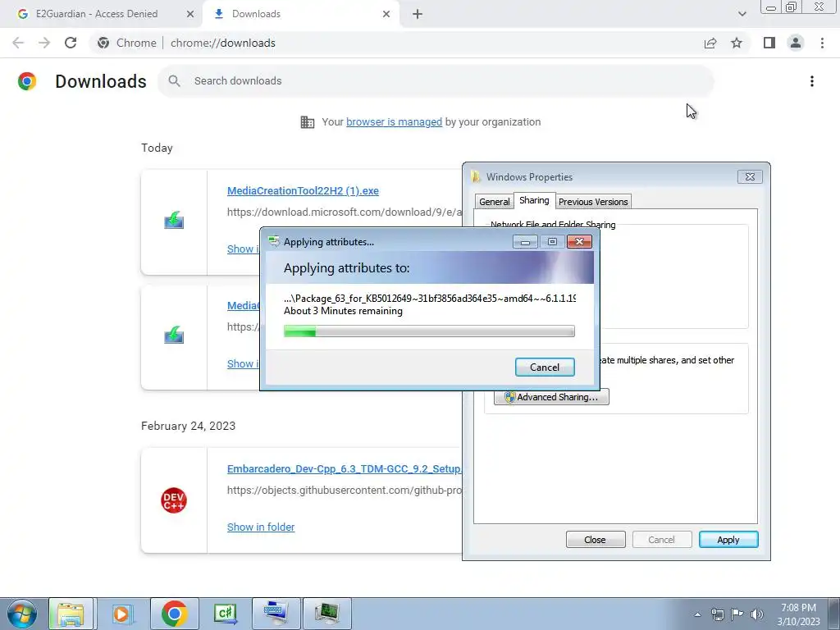Screen dimensions: 840x630
Task: Click the Chrome logo beside Downloads title
Action: pos(27,81)
